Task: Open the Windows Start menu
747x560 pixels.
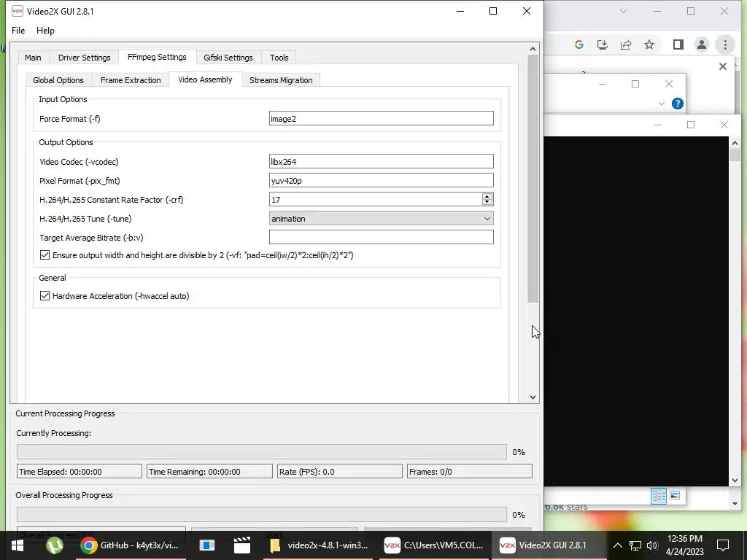Action: point(18,545)
